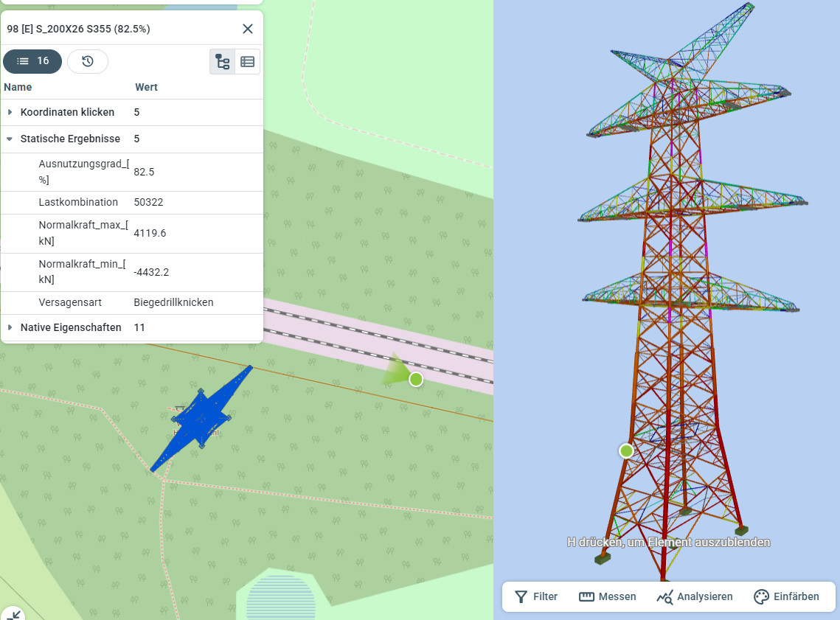840x620 pixels.
Task: Click the Name column header
Action: point(18,87)
